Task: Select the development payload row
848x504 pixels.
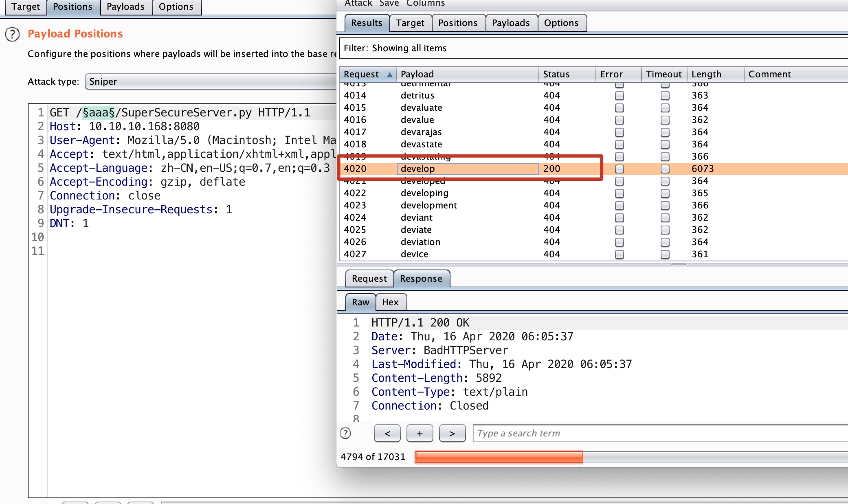Action: point(428,205)
